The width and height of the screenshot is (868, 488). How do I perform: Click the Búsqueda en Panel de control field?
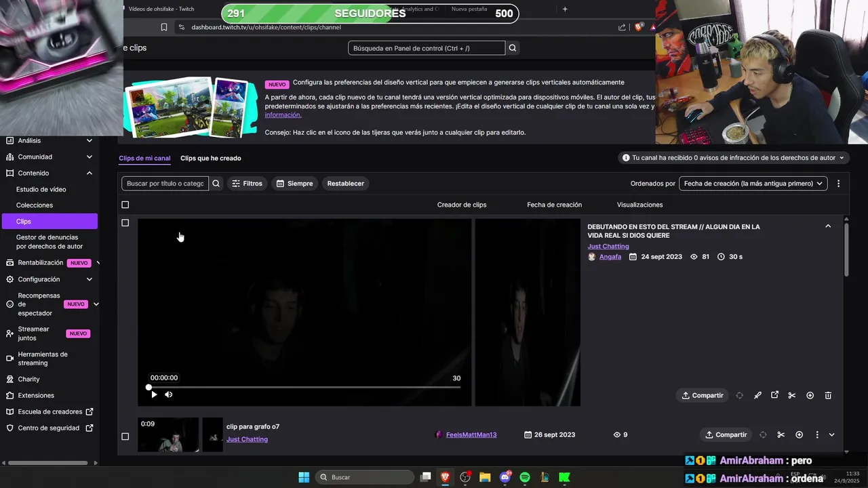(427, 48)
